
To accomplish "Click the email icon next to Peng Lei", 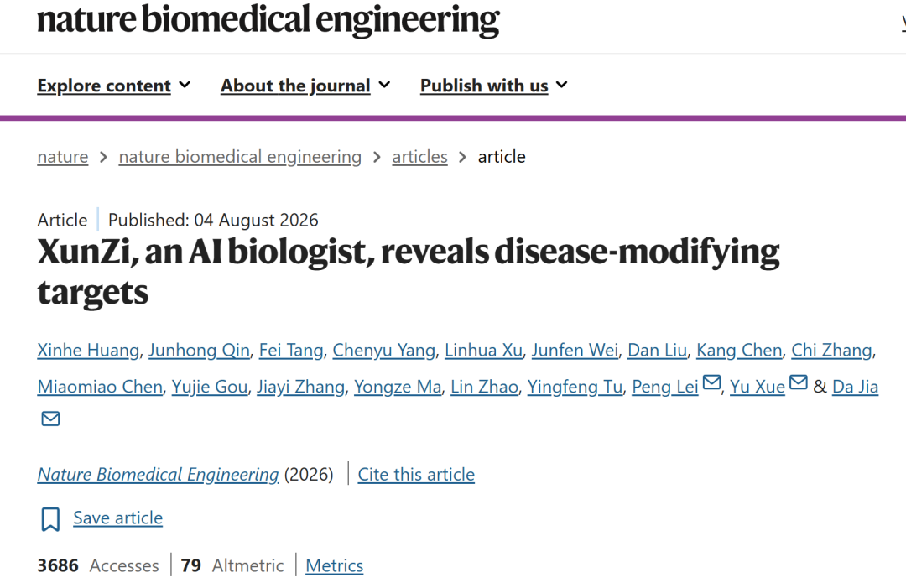I will pos(712,382).
